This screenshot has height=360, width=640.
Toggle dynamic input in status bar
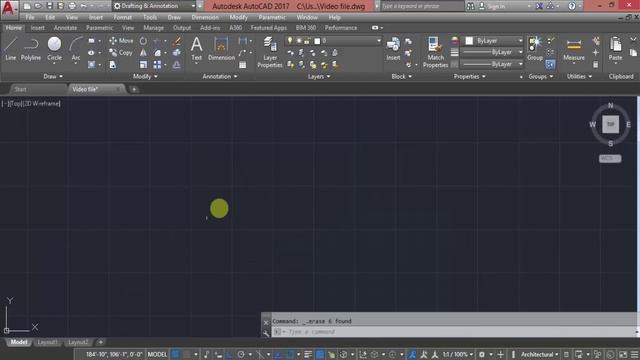coord(218,354)
